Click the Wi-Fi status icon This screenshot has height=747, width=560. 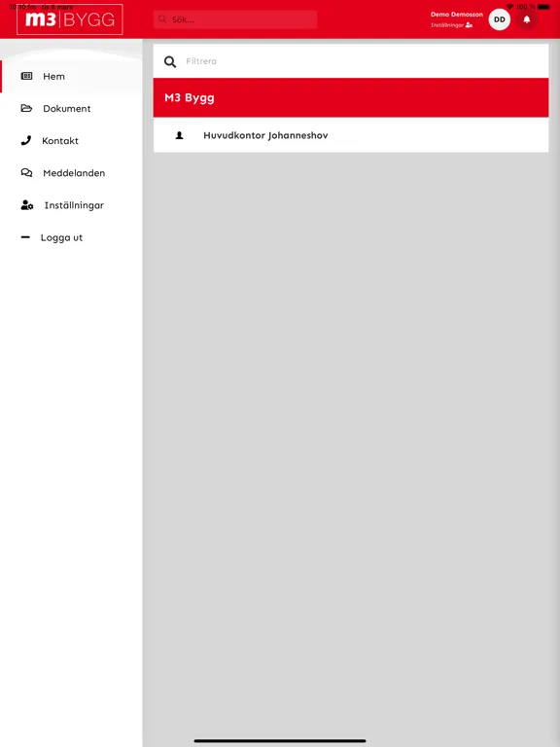click(x=510, y=7)
